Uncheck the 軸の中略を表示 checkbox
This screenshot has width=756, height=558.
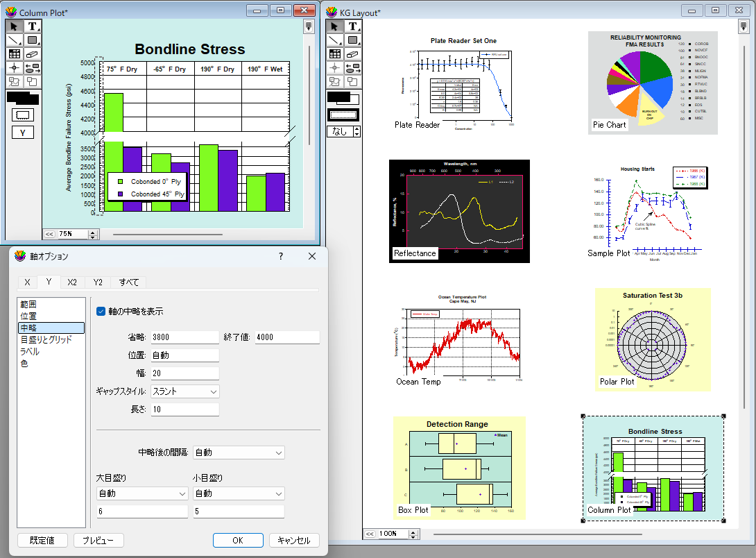pos(101,312)
